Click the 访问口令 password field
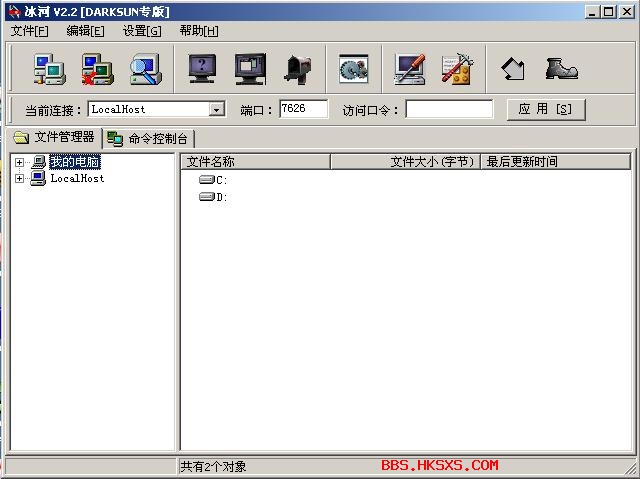This screenshot has width=640, height=479. (449, 109)
